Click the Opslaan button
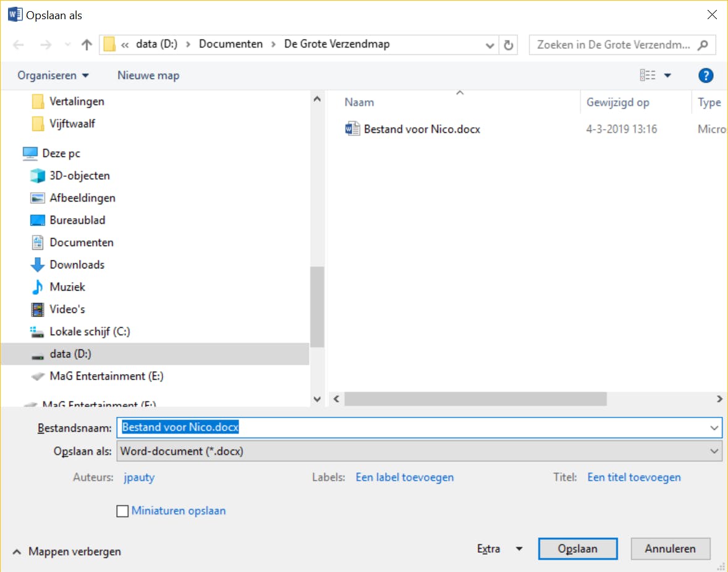The image size is (728, 572). 578,549
